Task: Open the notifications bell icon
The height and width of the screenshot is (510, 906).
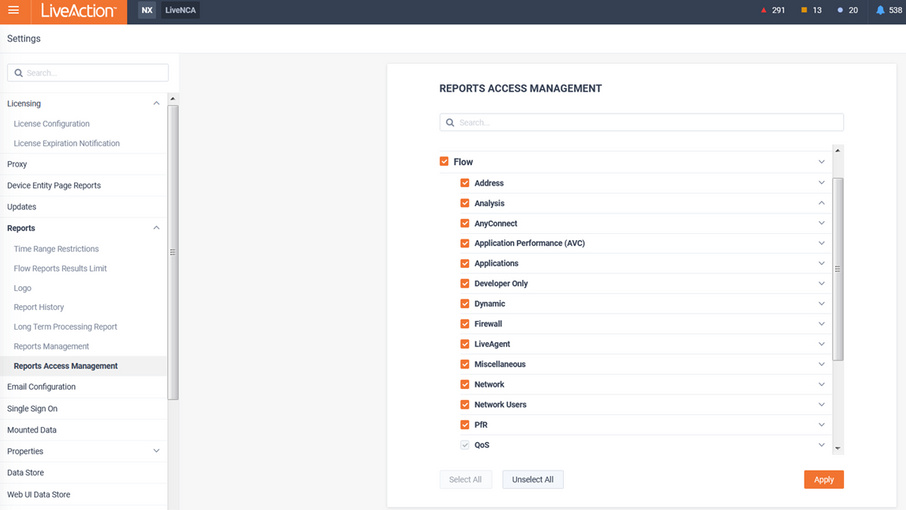Action: pyautogui.click(x=880, y=10)
